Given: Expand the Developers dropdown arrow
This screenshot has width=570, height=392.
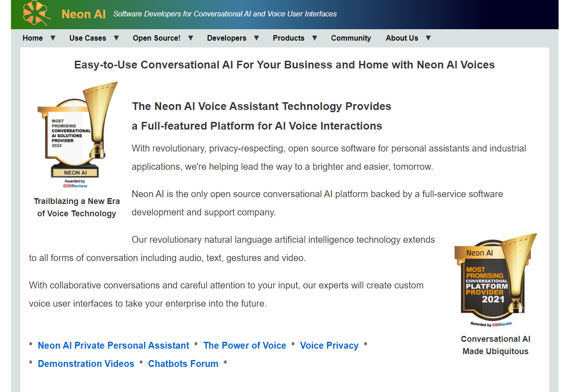Looking at the screenshot, I should pos(256,38).
